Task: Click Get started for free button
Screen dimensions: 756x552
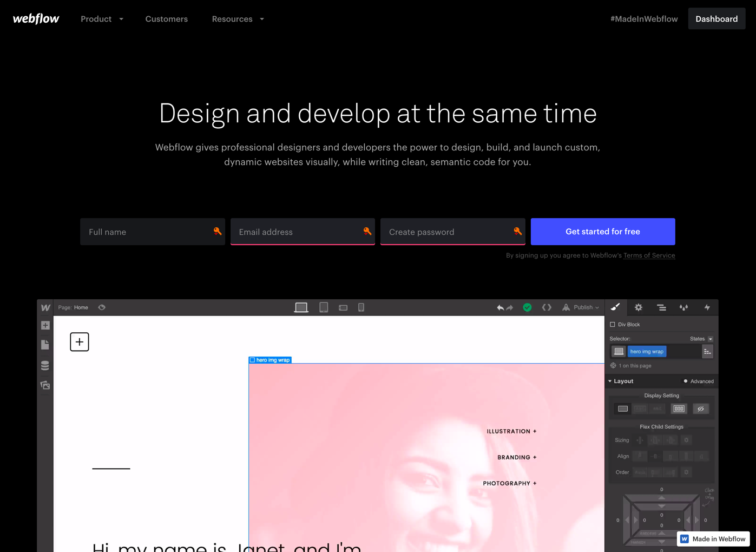Action: tap(602, 232)
